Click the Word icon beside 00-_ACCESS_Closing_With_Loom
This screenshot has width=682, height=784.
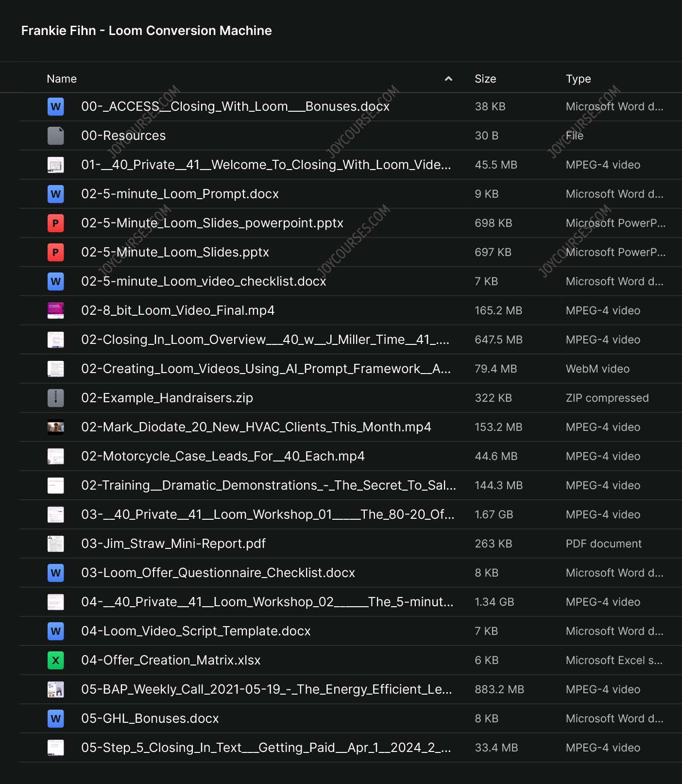pyautogui.click(x=55, y=106)
